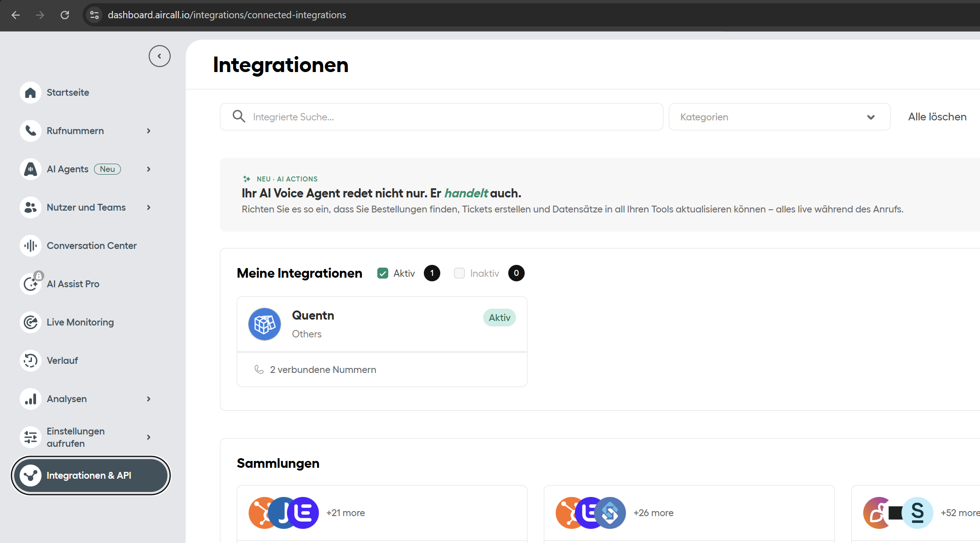This screenshot has height=543, width=980.
Task: Click the browser forward arrow
Action: point(40,15)
